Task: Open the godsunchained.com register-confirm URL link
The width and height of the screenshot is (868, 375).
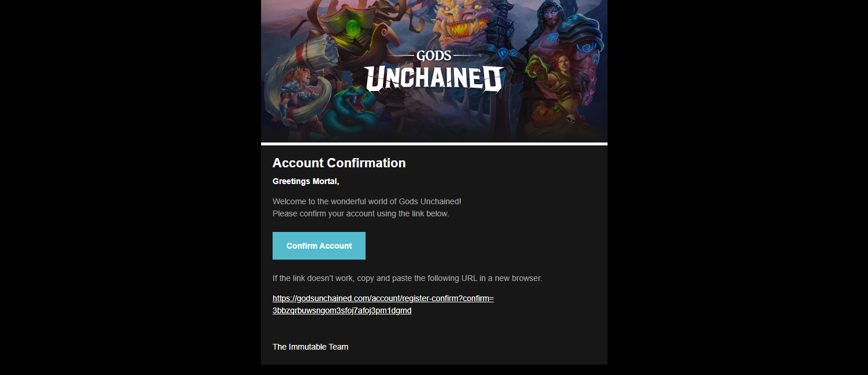Action: (383, 299)
